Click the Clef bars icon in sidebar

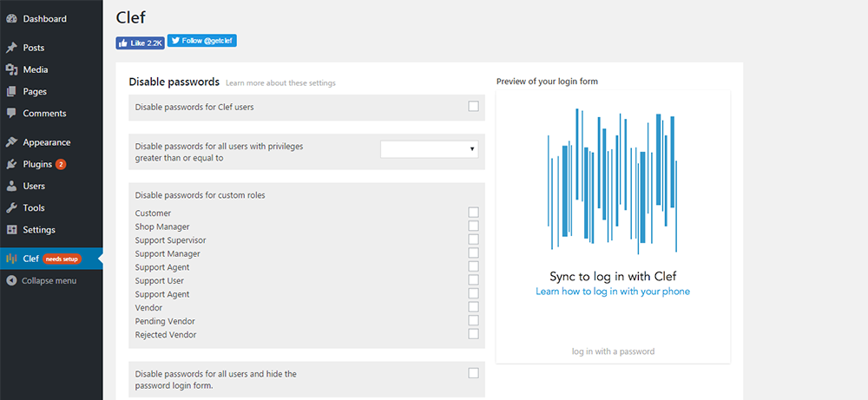(11, 259)
